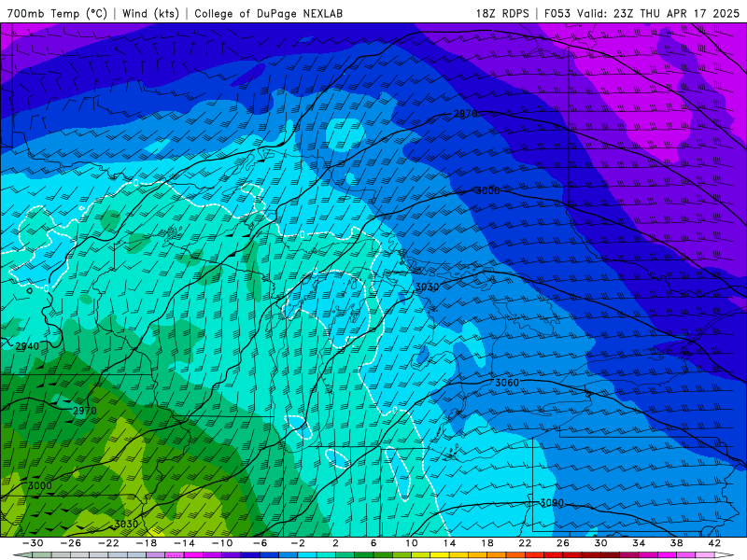
Task: Click the -2 color scale tick label
Action: pyautogui.click(x=298, y=543)
